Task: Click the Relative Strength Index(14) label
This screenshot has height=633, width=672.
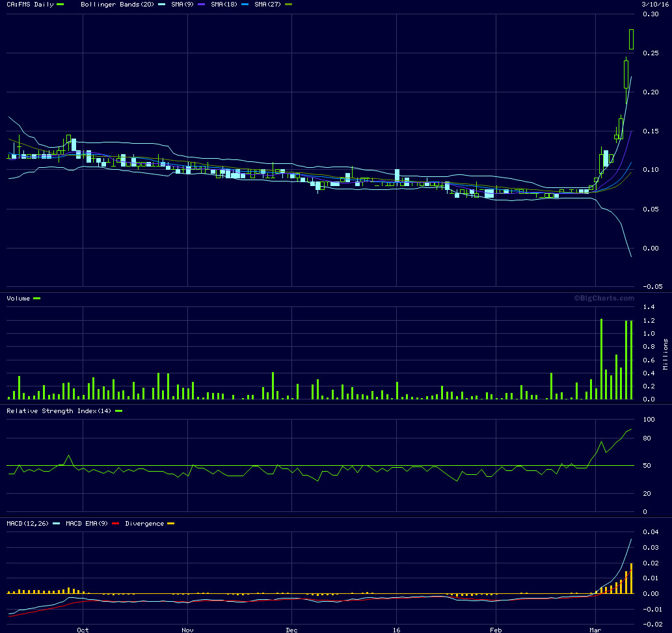Action: (59, 411)
